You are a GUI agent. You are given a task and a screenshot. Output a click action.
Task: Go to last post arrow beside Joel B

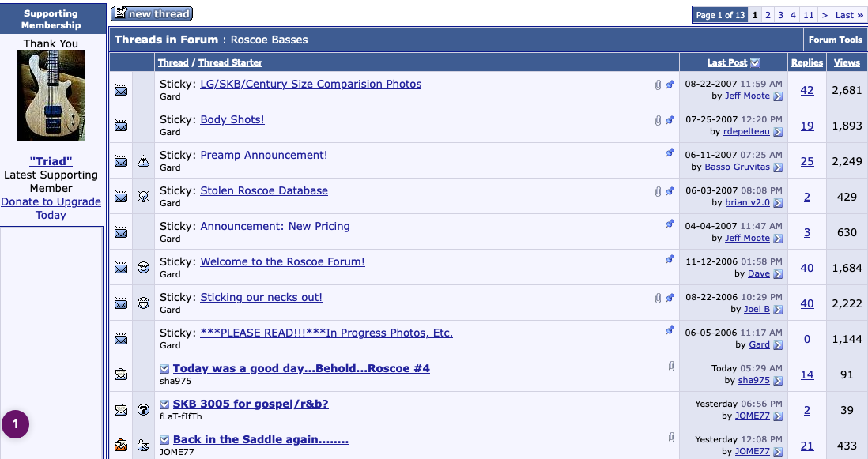tap(778, 310)
